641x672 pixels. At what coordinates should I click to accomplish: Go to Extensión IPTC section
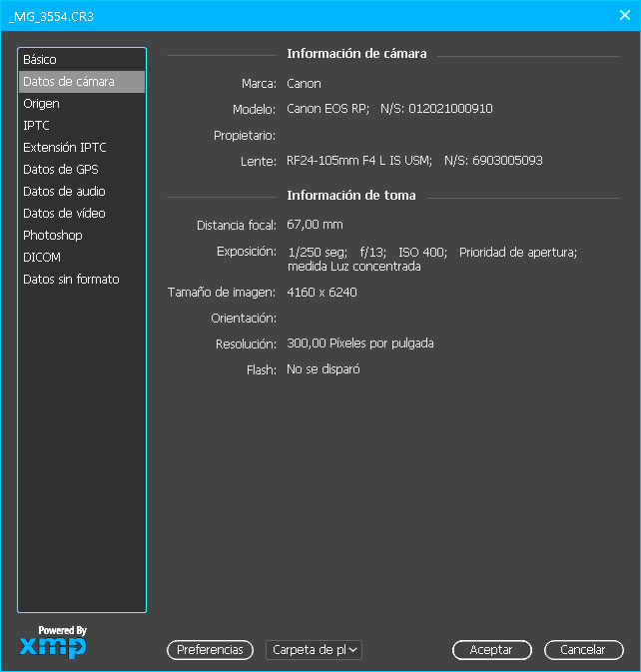pos(82,148)
